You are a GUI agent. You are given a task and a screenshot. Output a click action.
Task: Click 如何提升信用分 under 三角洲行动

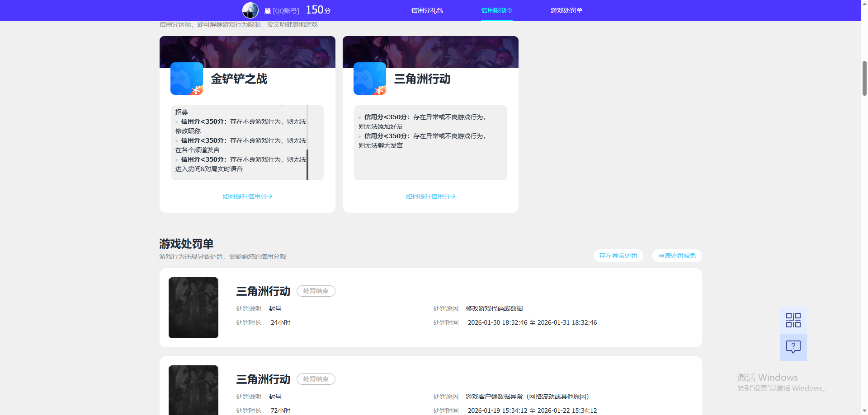tap(430, 196)
